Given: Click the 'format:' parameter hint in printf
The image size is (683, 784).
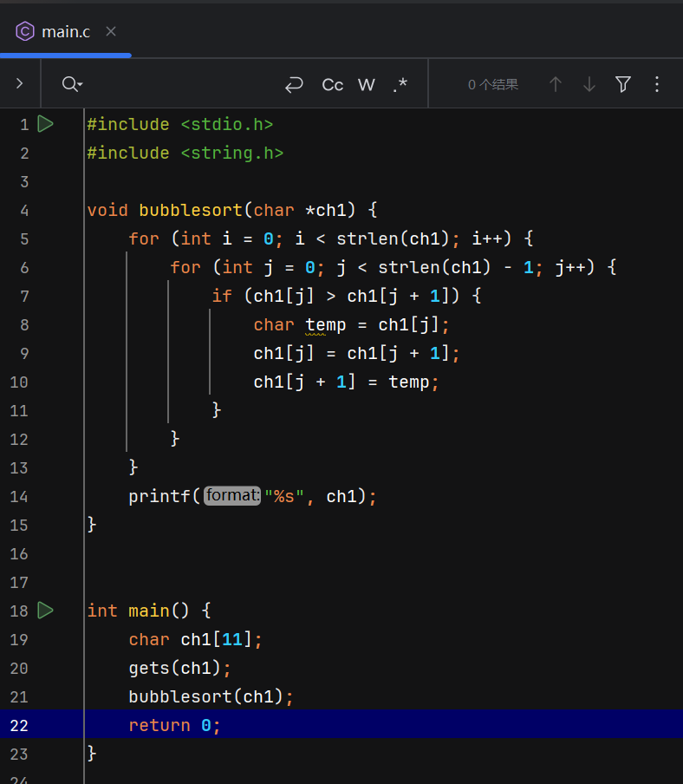Looking at the screenshot, I should pos(231,496).
